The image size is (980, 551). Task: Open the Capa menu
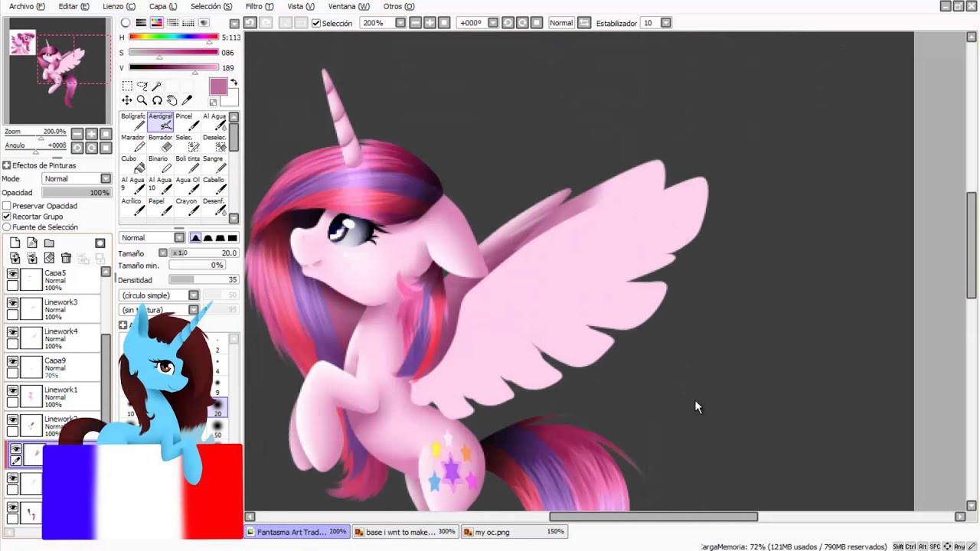[162, 6]
